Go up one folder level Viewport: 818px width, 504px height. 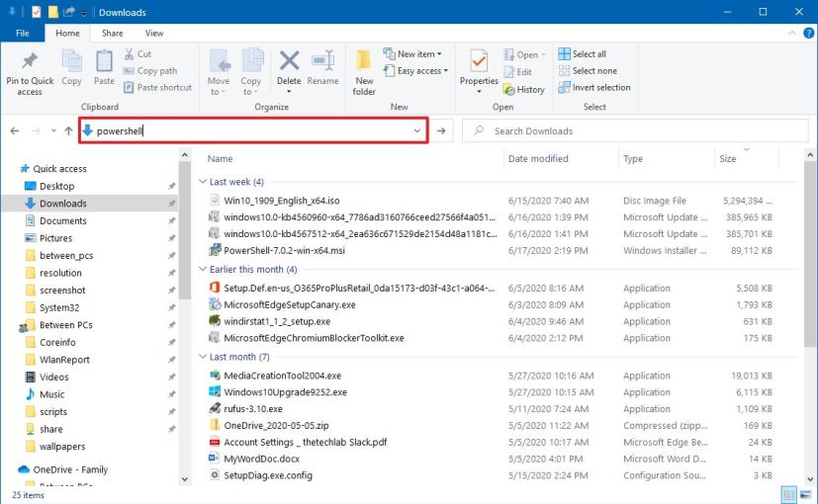[x=68, y=130]
